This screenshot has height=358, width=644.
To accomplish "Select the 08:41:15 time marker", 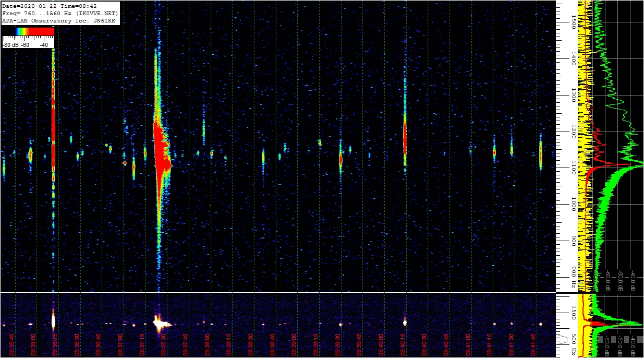I will coord(490,344).
